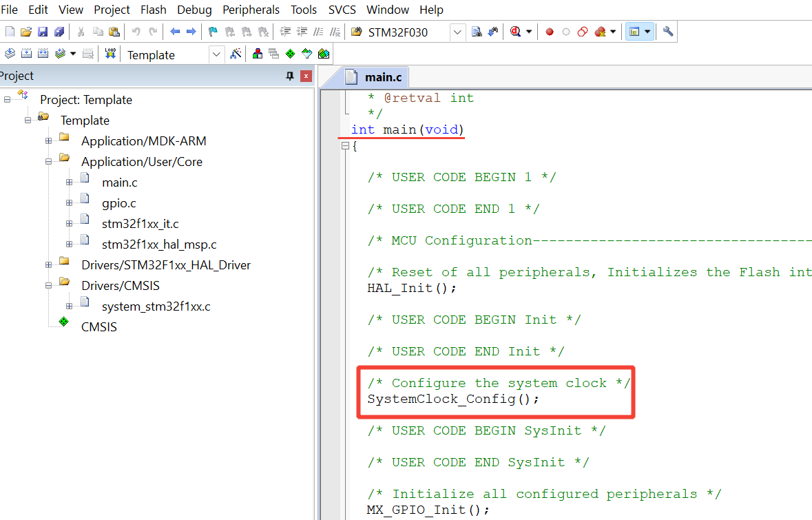The width and height of the screenshot is (812, 520).
Task: Clear all bookmarks icon
Action: (x=263, y=32)
